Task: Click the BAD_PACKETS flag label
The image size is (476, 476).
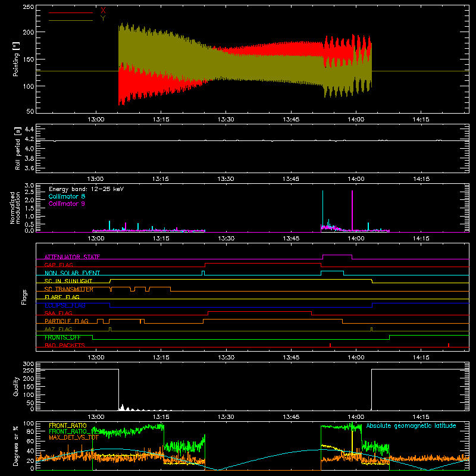Action: pos(65,345)
